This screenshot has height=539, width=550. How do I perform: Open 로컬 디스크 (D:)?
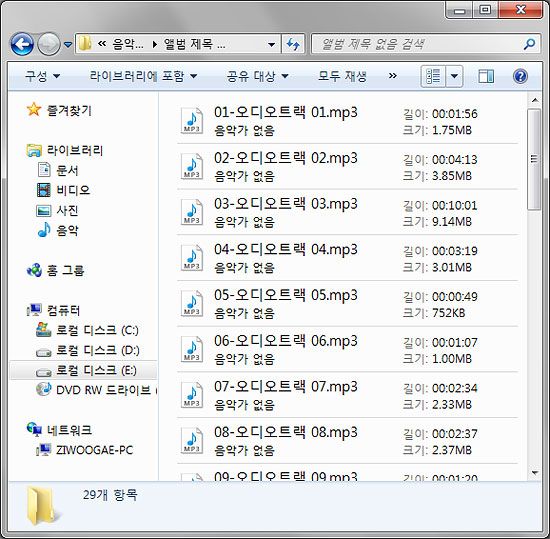[x=98, y=350]
